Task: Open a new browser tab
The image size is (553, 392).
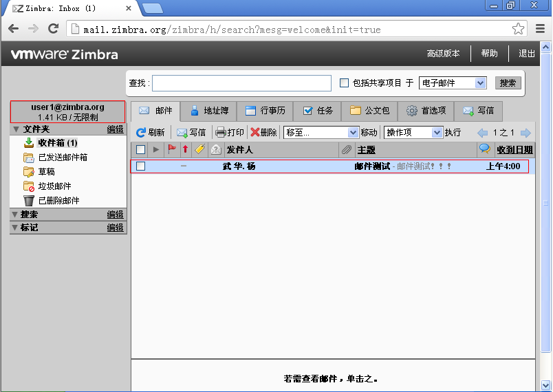Action: 153,8
